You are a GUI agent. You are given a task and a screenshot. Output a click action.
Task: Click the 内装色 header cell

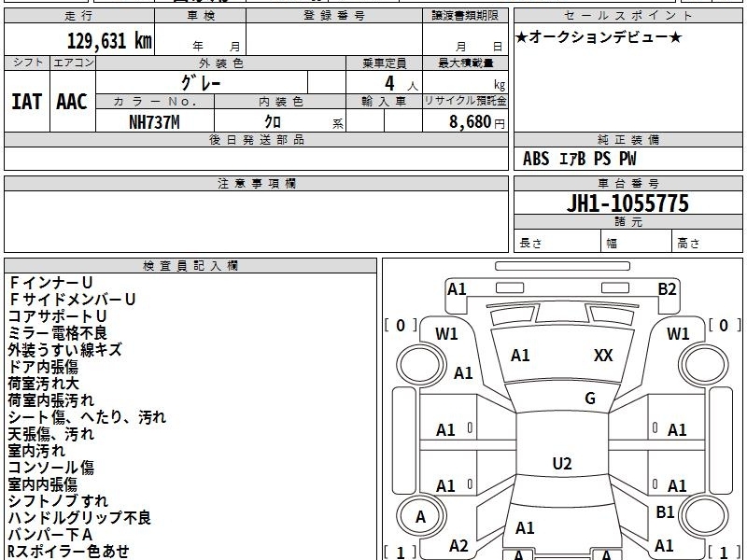coord(280,102)
